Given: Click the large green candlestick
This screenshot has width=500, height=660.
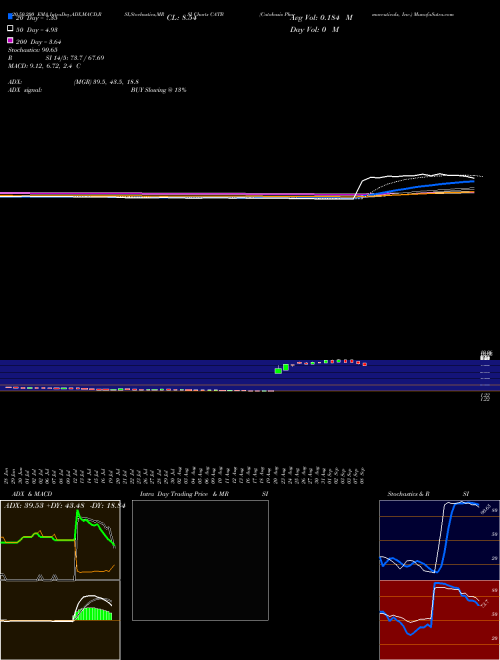Looking at the screenshot, I should pos(278,370).
